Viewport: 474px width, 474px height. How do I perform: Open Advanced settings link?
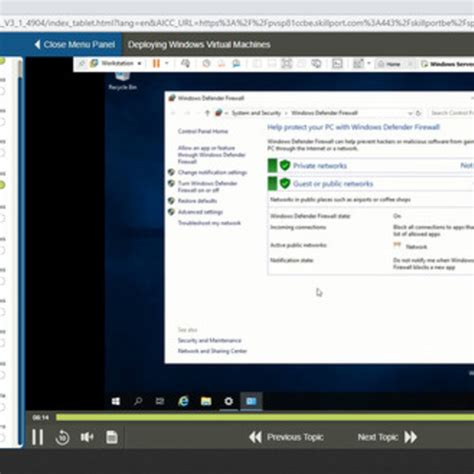tap(200, 212)
